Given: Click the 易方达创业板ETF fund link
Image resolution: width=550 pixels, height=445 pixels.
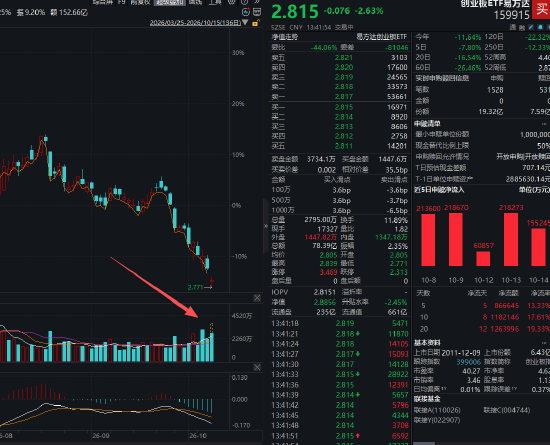Looking at the screenshot, I should pos(382,37).
